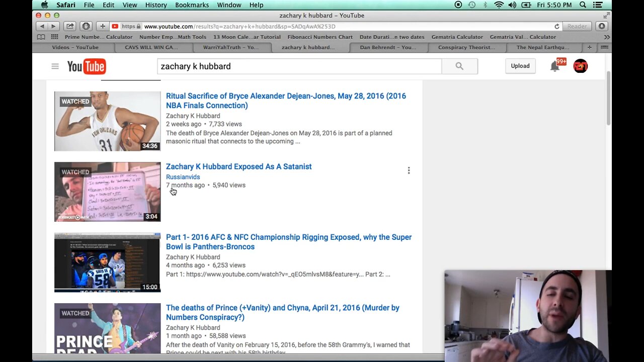This screenshot has width=644, height=362.
Task: Open Spotlight search in the menu bar
Action: [583, 5]
